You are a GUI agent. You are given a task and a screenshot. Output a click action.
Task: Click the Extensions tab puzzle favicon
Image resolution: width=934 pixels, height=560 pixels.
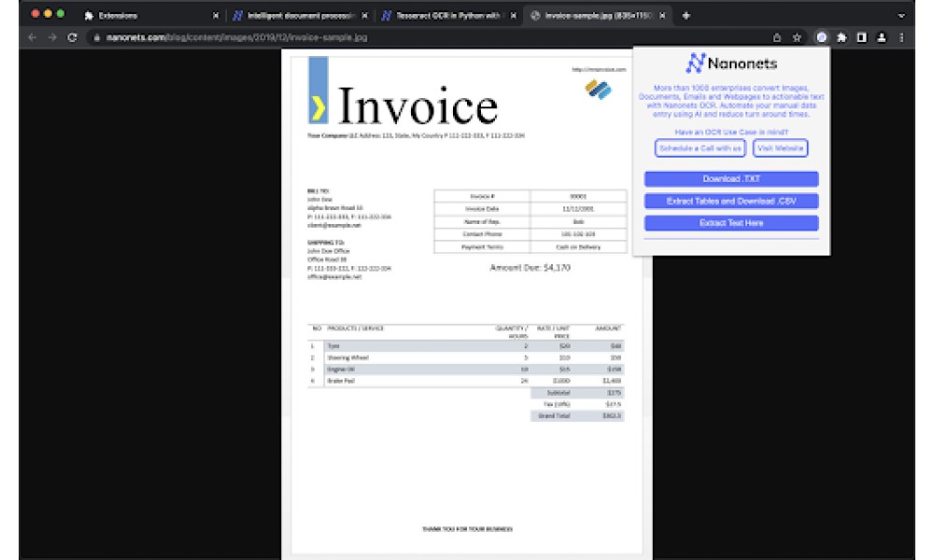click(x=89, y=16)
